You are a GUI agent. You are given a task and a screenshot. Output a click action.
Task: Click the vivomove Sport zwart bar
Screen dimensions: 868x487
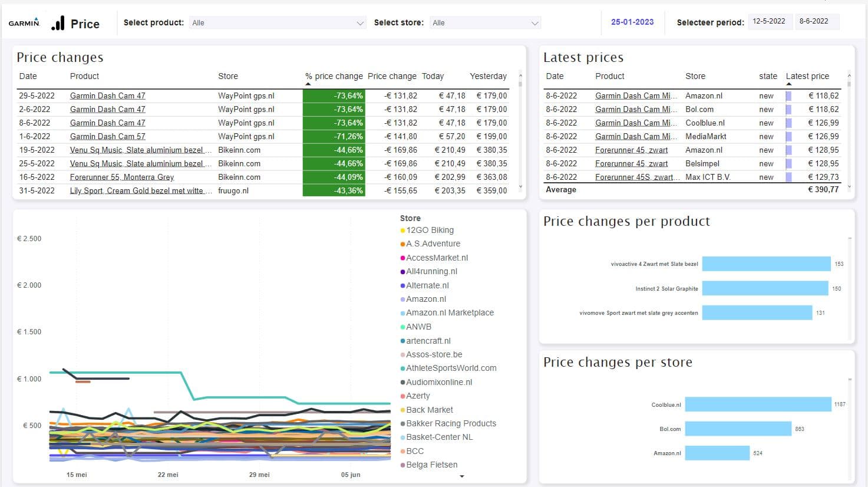(757, 312)
